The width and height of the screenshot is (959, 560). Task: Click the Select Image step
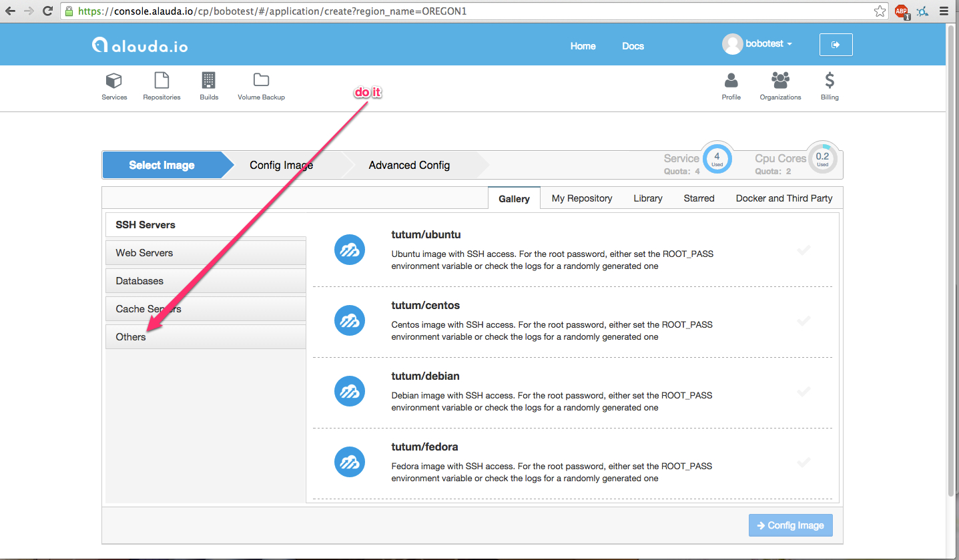click(162, 165)
